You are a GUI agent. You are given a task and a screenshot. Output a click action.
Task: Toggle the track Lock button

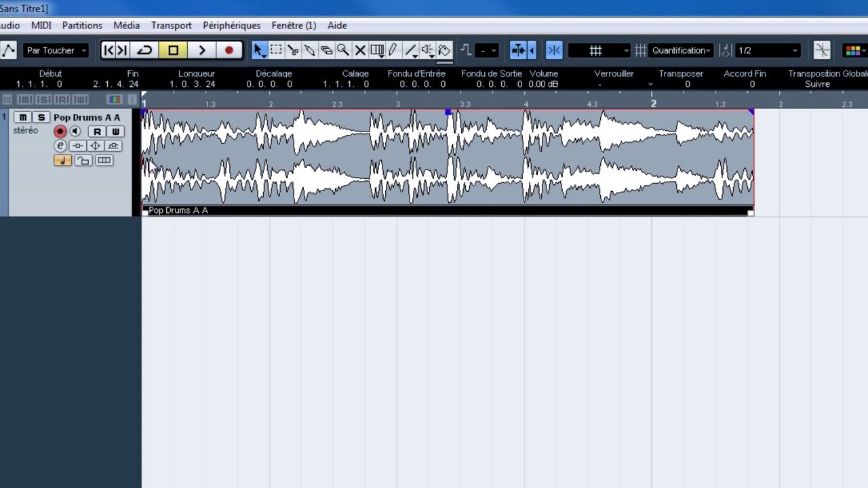(83, 161)
